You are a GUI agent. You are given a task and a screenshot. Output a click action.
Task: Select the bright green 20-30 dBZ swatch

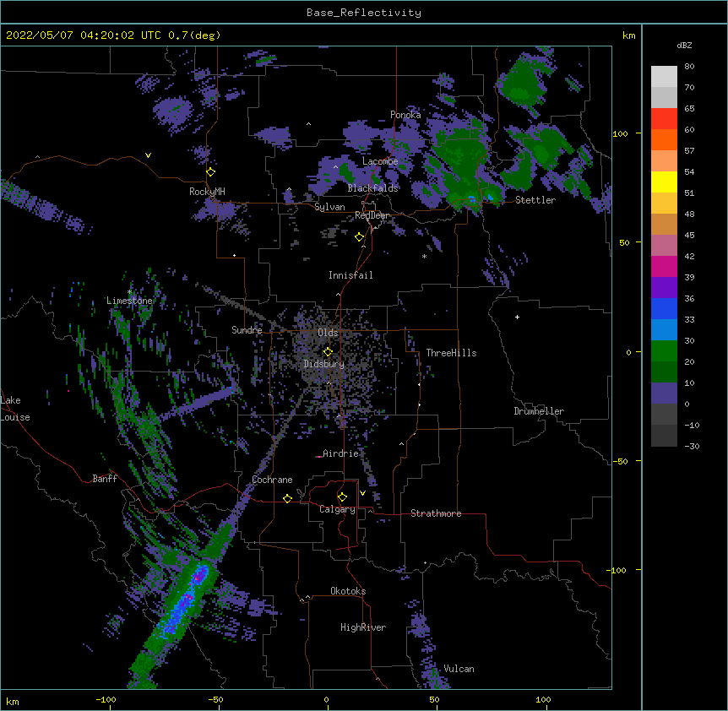(664, 351)
